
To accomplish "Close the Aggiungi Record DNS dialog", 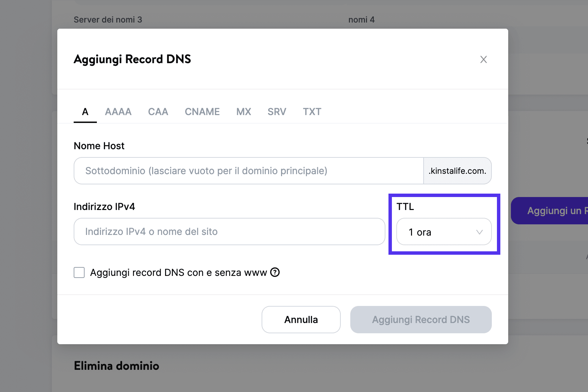I will [x=483, y=59].
